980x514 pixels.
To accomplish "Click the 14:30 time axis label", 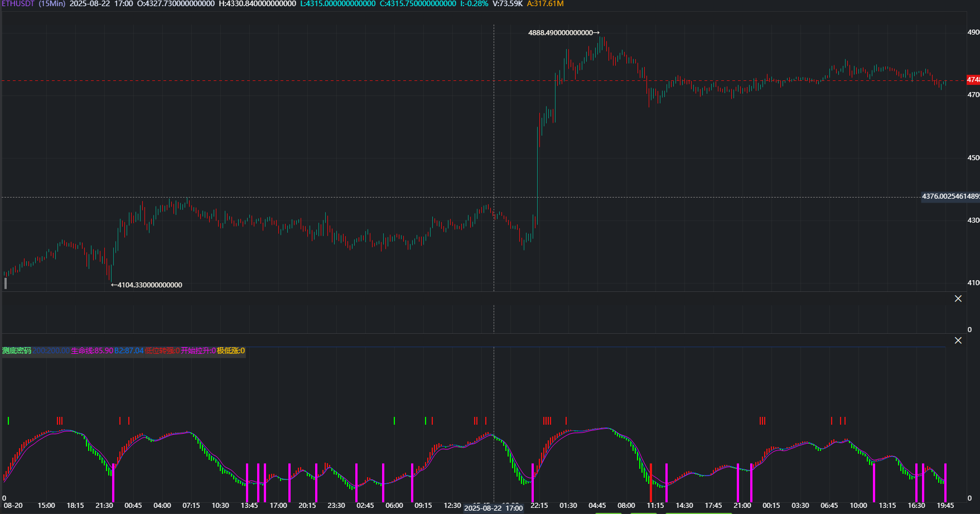I will pos(684,506).
